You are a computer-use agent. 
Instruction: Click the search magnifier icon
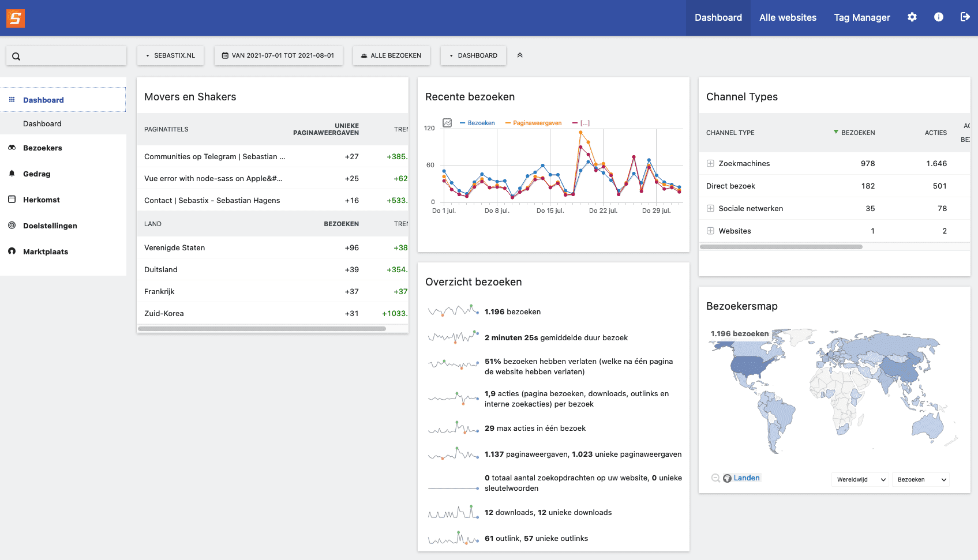(x=16, y=57)
